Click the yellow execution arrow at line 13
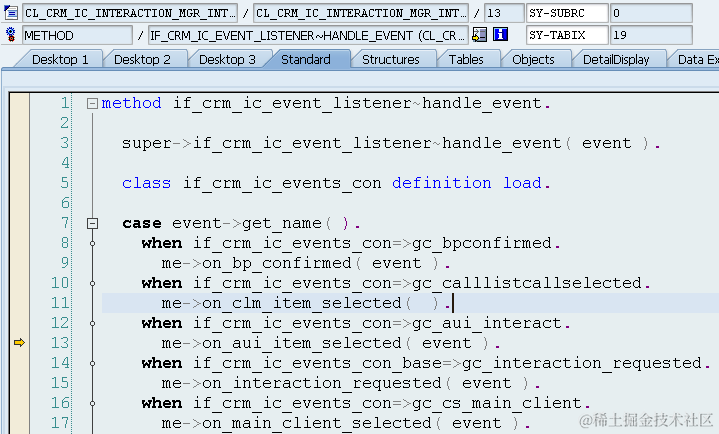 click(x=19, y=342)
